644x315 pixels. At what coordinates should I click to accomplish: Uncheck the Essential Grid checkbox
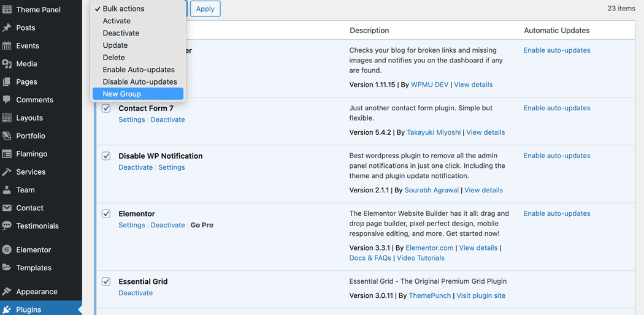[106, 281]
